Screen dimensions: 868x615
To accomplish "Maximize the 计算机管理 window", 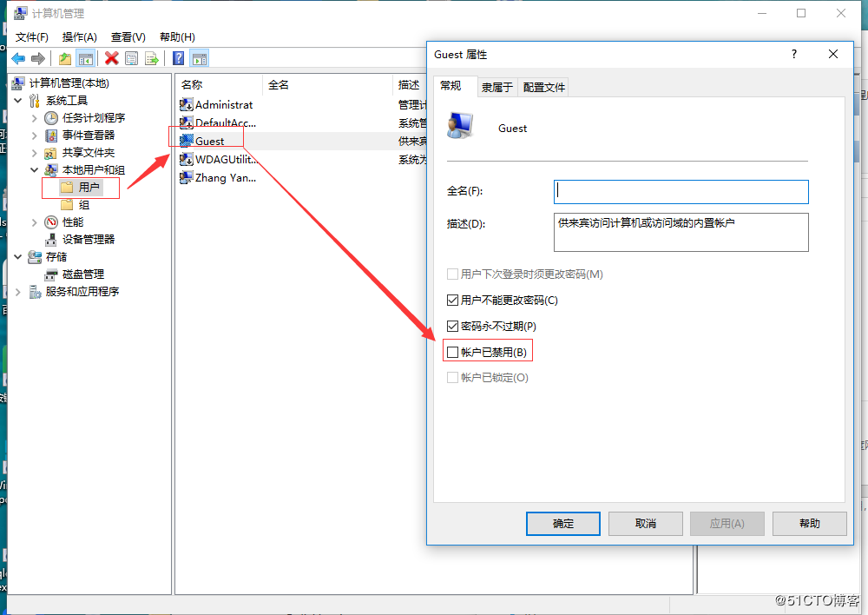I will tap(801, 13).
